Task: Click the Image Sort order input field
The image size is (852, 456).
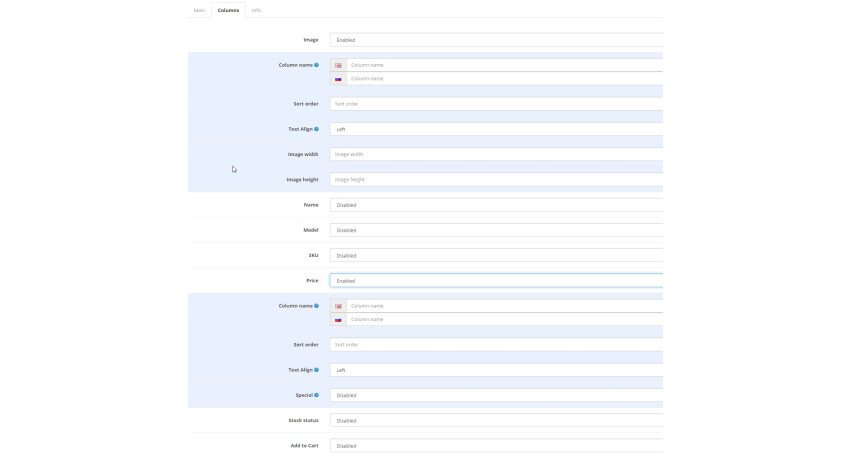Action: click(x=496, y=104)
